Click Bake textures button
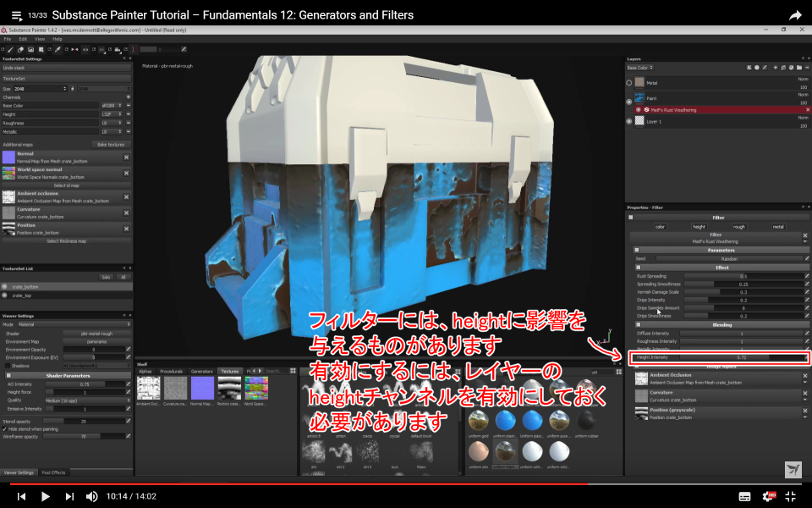Image resolution: width=812 pixels, height=508 pixels. tap(111, 145)
